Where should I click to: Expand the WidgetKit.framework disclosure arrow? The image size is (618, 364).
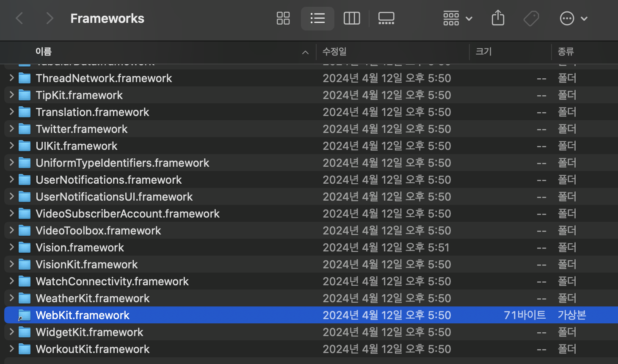[11, 331]
